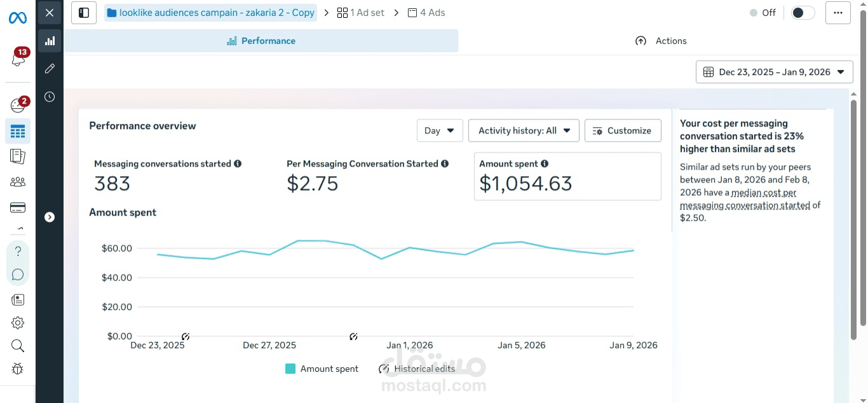Toggle the side panel layout button
The height and width of the screenshot is (403, 868).
(x=84, y=13)
